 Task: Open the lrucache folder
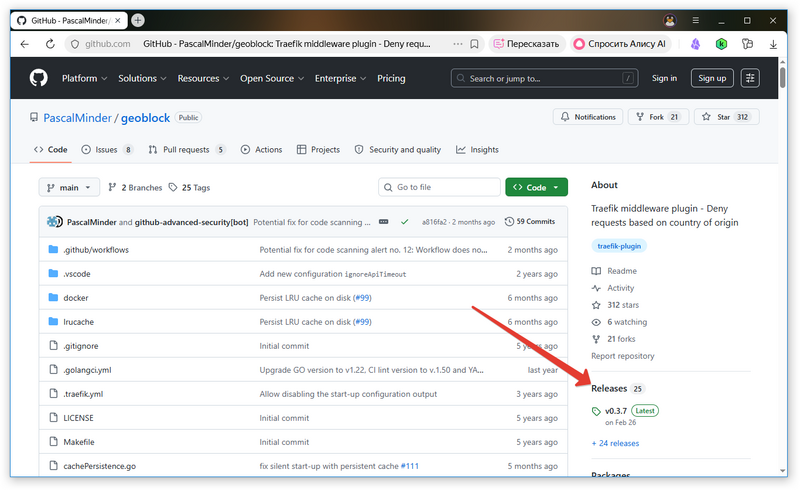pyautogui.click(x=79, y=322)
